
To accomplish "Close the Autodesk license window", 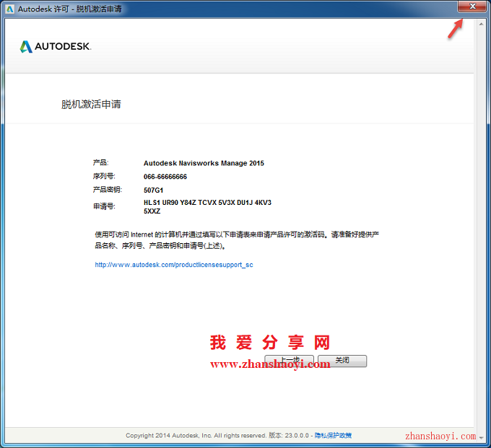I will pos(472,6).
